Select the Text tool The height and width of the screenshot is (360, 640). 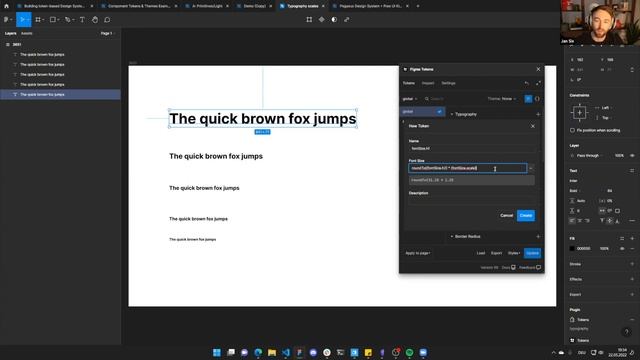point(82,20)
